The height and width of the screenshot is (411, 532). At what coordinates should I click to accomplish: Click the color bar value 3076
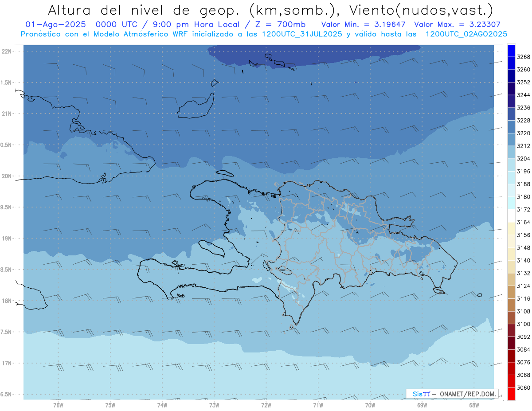(524, 362)
